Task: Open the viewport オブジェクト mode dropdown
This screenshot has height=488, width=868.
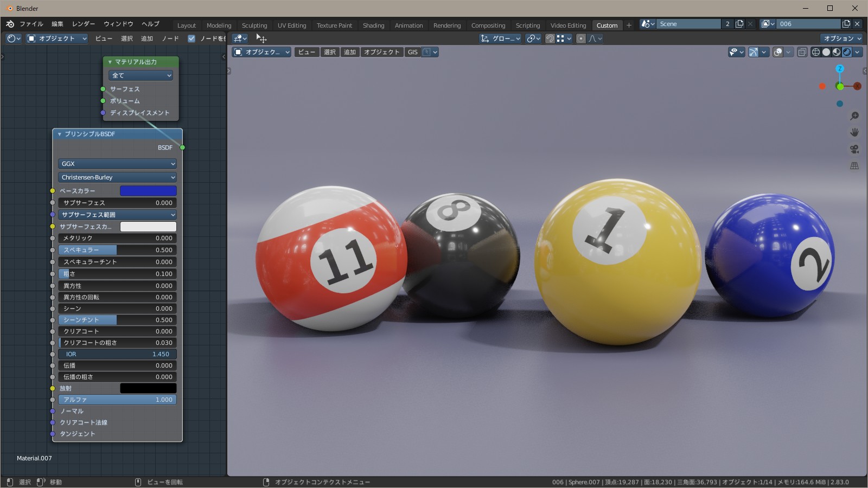Action: (x=261, y=52)
